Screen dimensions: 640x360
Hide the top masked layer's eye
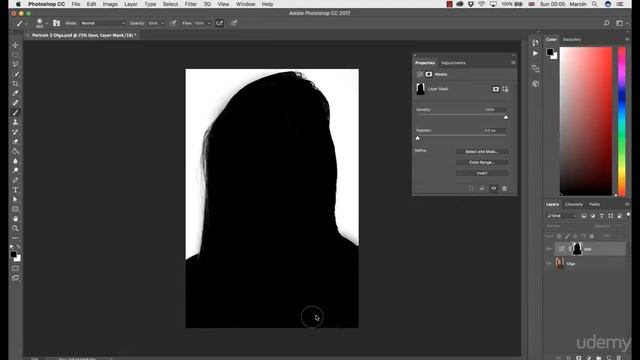548,249
